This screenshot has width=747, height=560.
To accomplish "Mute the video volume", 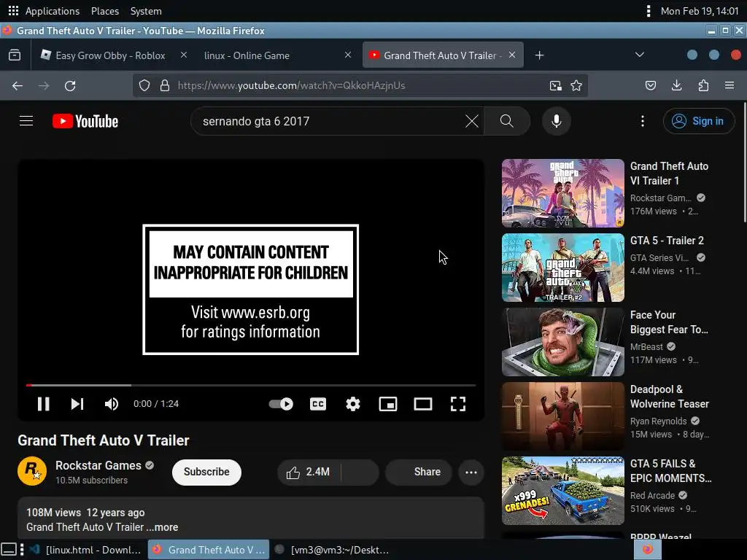I will (112, 404).
